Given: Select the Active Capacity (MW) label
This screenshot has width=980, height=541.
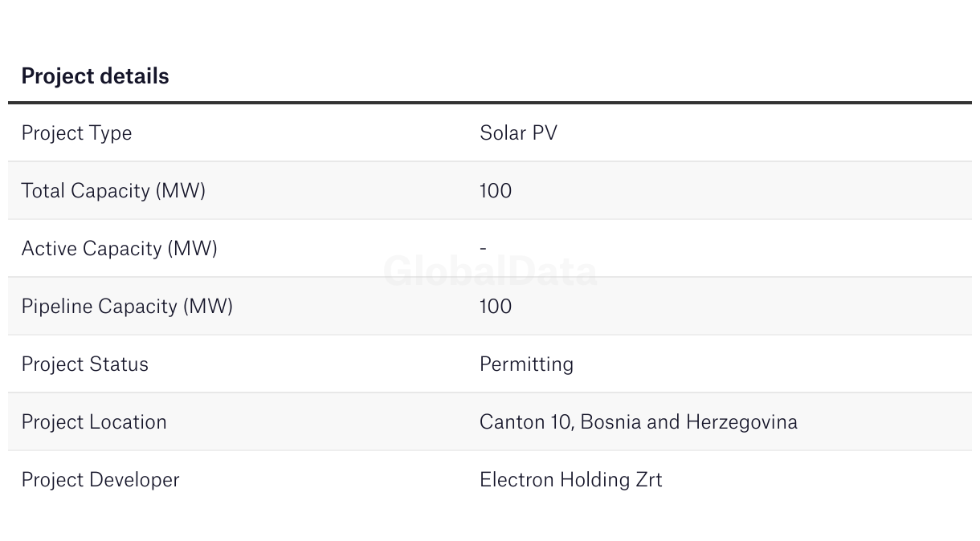Looking at the screenshot, I should click(x=119, y=249).
